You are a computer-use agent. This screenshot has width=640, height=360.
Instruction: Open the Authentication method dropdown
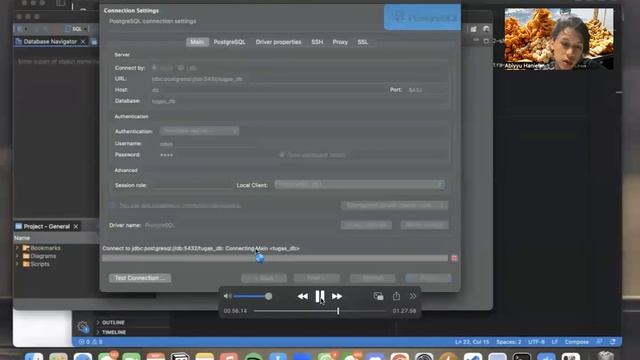pyautogui.click(x=199, y=131)
